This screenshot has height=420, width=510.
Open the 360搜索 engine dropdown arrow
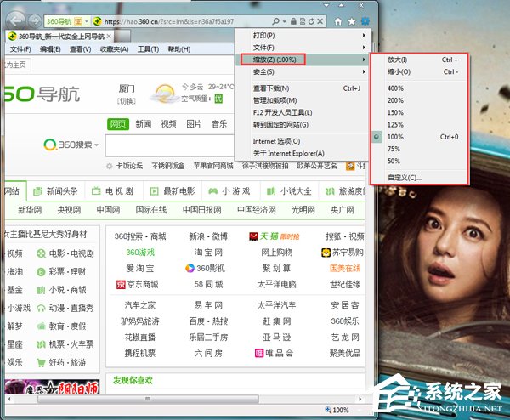coord(97,145)
